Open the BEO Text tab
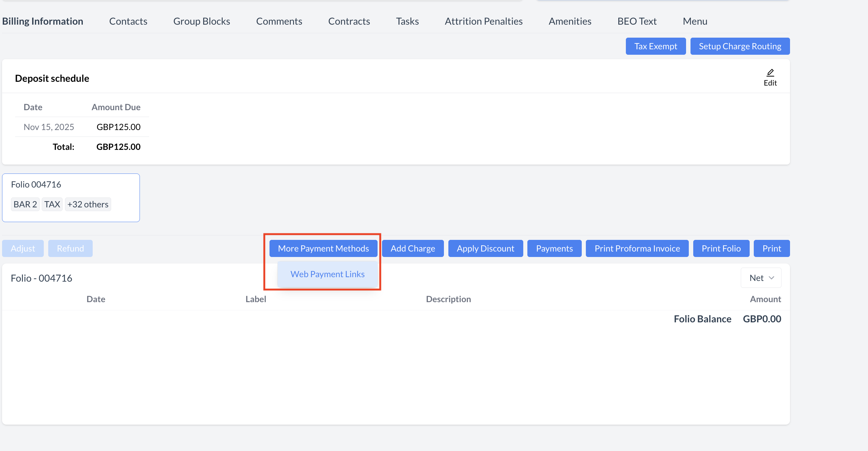 coord(637,21)
